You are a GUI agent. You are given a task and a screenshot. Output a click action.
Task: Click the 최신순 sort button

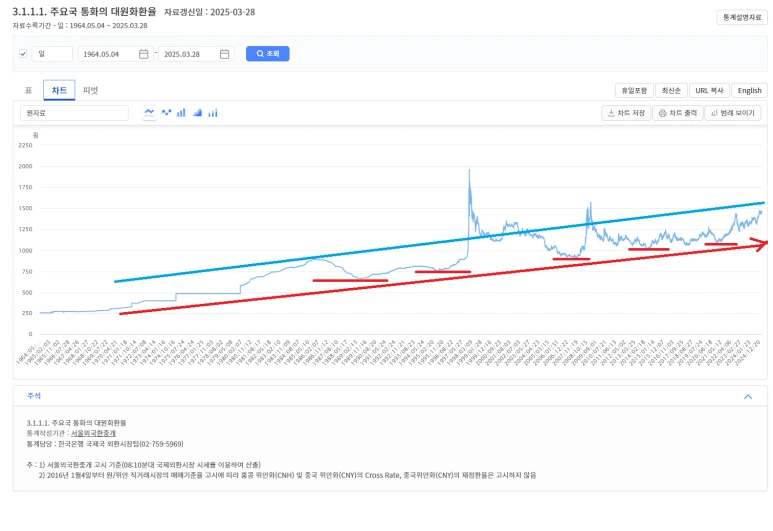coord(671,91)
